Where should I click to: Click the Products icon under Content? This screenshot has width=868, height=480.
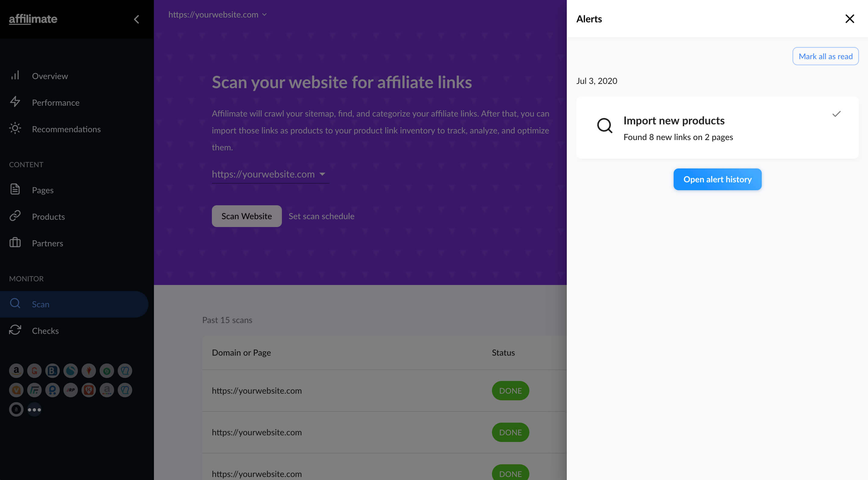(x=15, y=216)
